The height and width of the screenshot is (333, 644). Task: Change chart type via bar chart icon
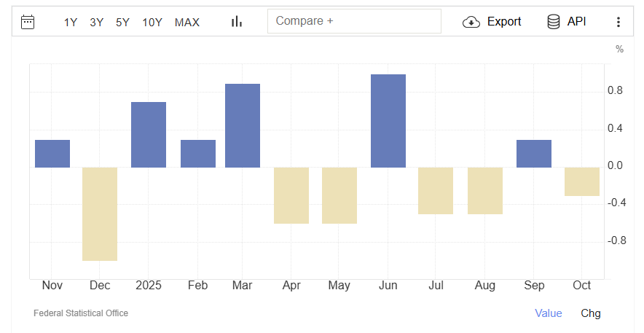tap(237, 22)
